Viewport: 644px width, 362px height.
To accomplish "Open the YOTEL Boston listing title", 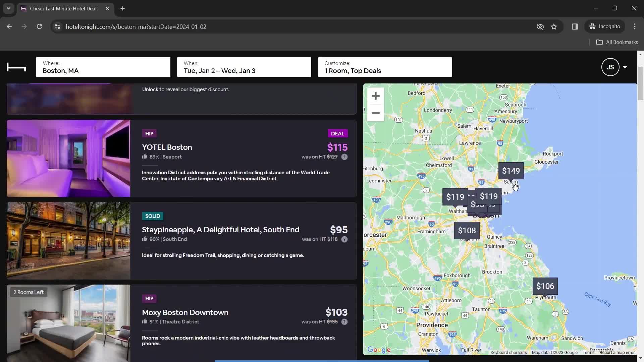I will [x=167, y=147].
